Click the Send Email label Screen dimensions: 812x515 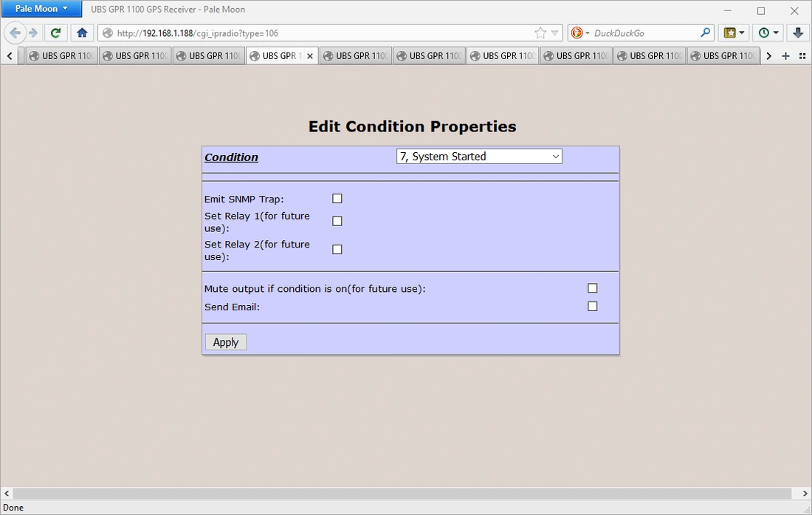pyautogui.click(x=232, y=307)
